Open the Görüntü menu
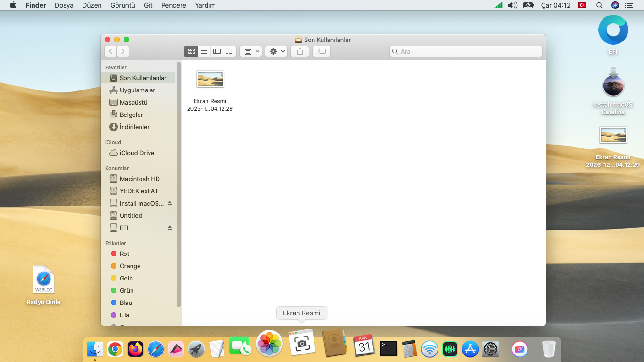Screen dimensions: 644x362 pyautogui.click(x=123, y=5)
